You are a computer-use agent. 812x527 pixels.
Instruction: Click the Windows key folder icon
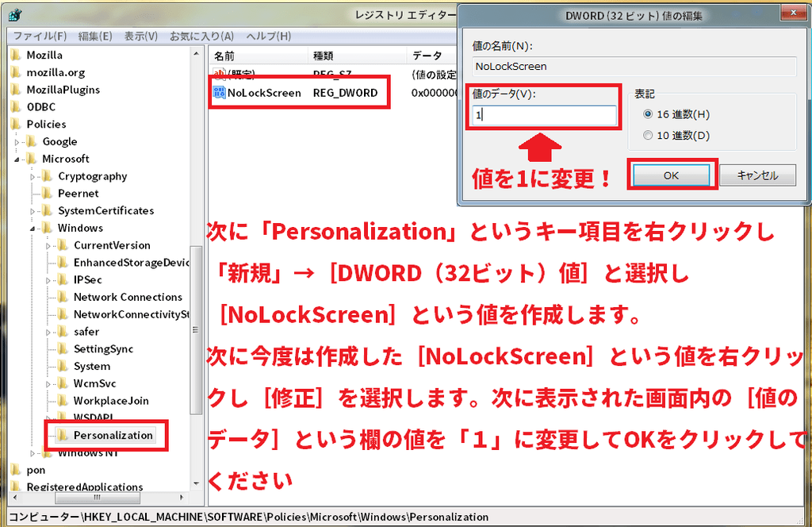coord(47,228)
